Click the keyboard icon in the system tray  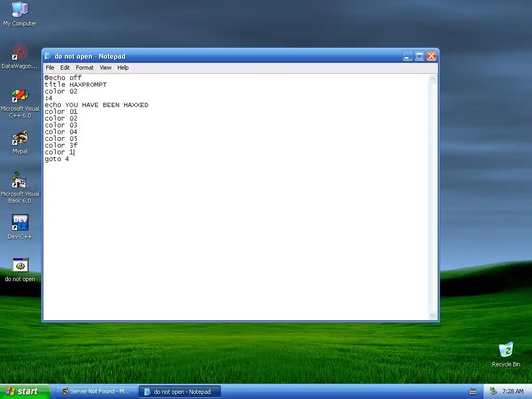[472, 392]
